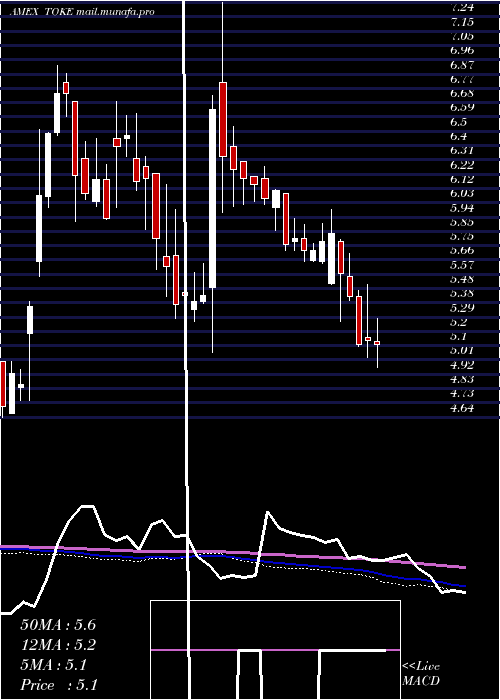The height and width of the screenshot is (700, 500).
Task: Click the <<Live MACD label
Action: pos(421,674)
